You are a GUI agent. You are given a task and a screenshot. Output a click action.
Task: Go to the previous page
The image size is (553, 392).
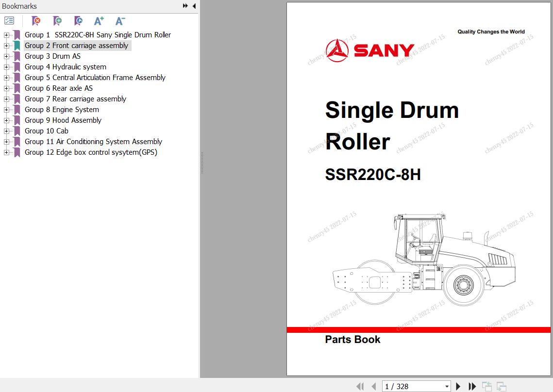374,386
